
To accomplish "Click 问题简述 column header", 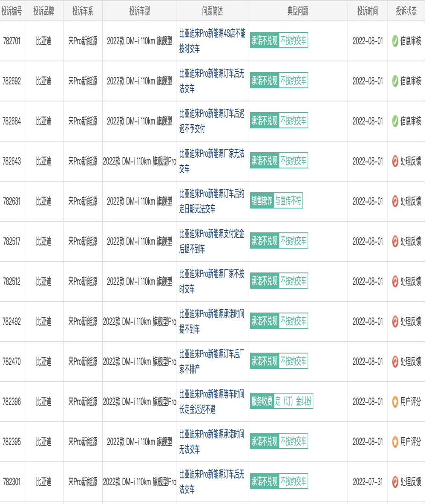I will [212, 11].
